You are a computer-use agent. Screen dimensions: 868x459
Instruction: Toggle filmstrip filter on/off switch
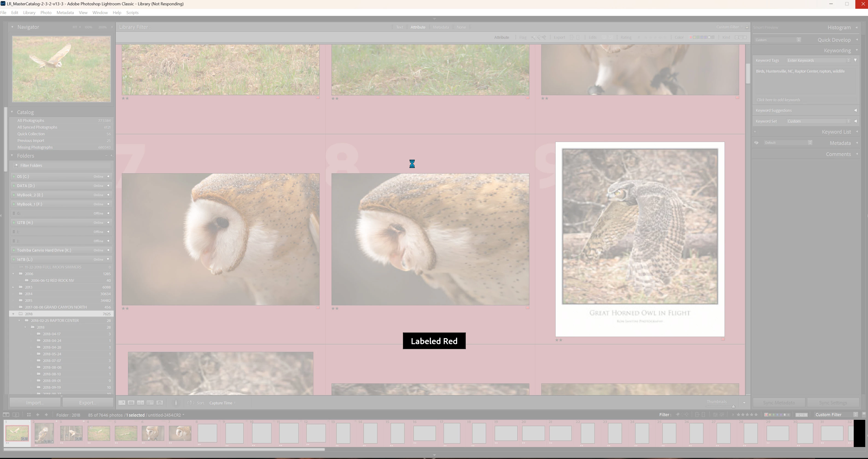[864, 415]
